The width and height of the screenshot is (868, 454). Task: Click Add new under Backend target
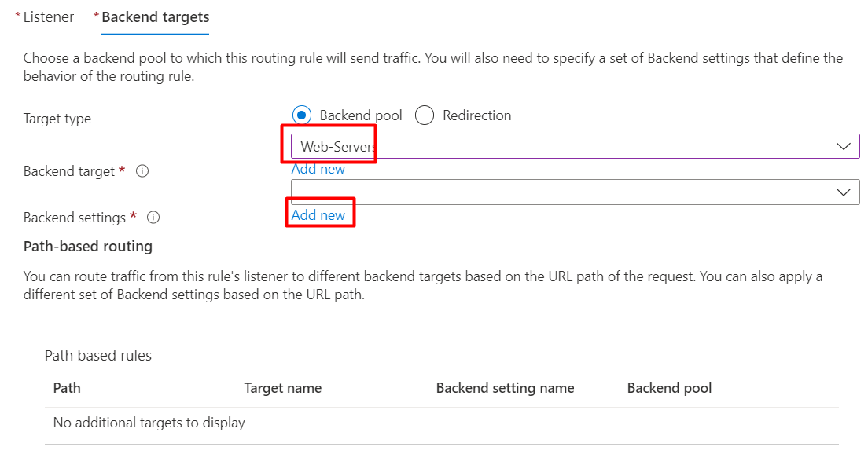point(318,169)
